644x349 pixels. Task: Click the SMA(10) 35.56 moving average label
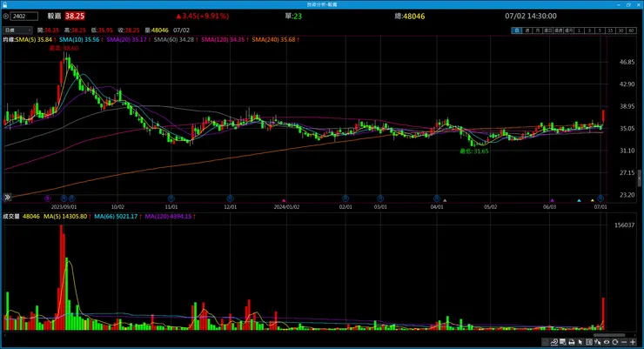click(81, 39)
